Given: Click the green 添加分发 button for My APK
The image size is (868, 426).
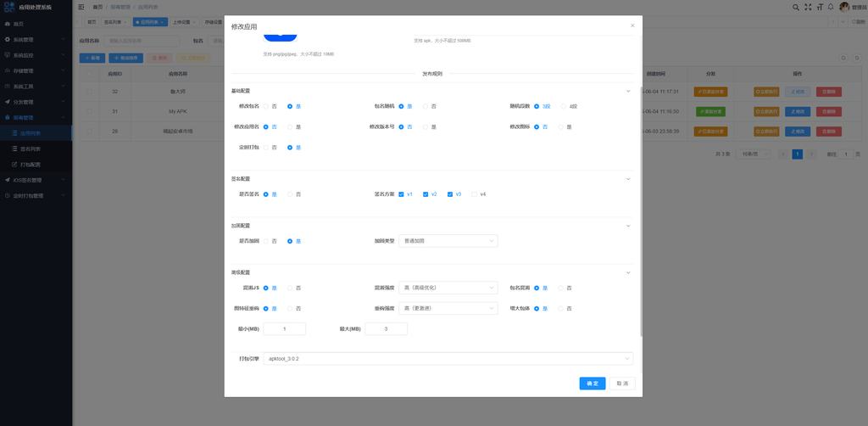Looking at the screenshot, I should tap(711, 111).
